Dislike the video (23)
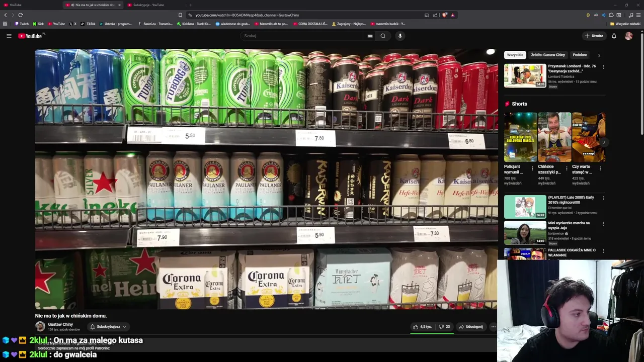644x362 pixels. point(444,327)
